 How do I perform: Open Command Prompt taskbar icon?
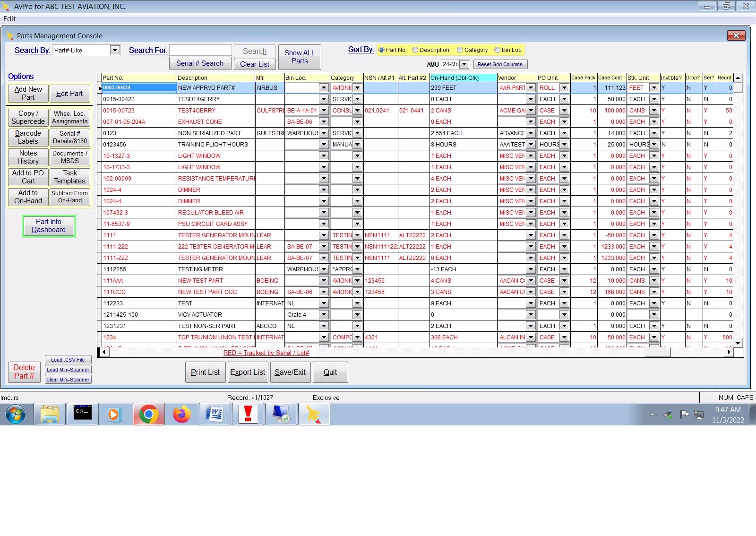(83, 415)
